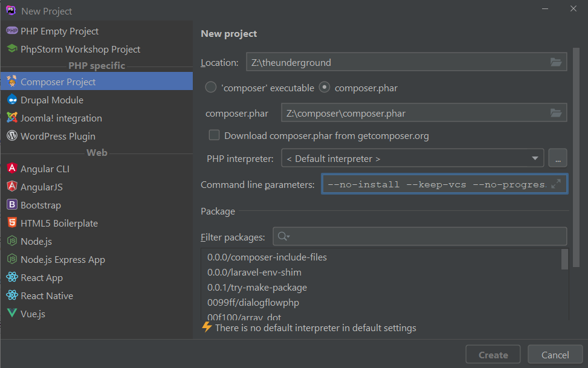588x368 pixels.
Task: Click the Joomla! integration icon
Action: coord(12,117)
